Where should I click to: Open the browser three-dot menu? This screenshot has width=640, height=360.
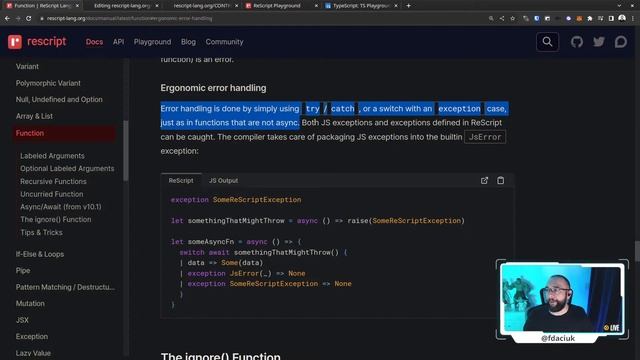tap(633, 18)
